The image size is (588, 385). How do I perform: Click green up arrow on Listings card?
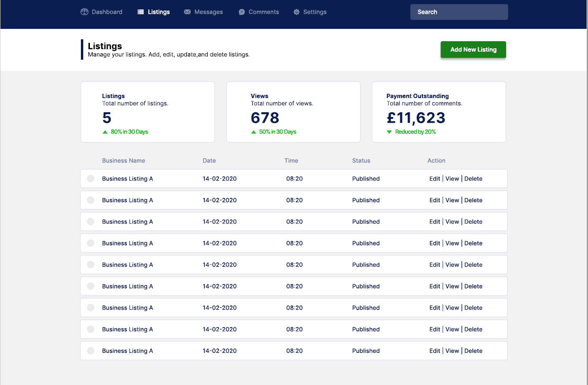(105, 132)
